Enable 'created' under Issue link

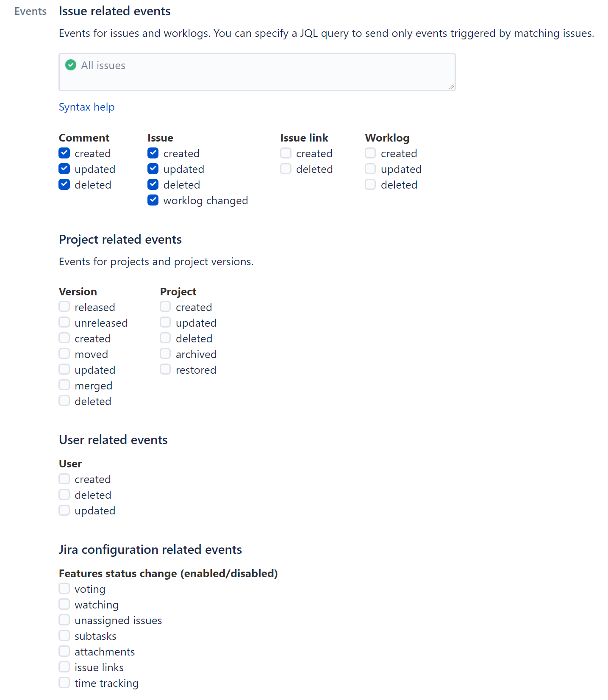click(x=285, y=153)
